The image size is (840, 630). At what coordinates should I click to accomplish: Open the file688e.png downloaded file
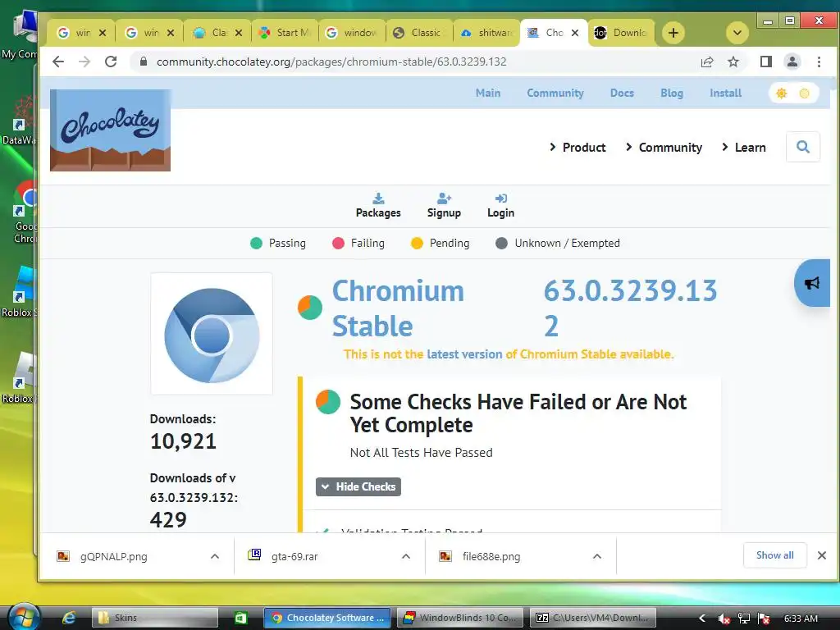(491, 556)
